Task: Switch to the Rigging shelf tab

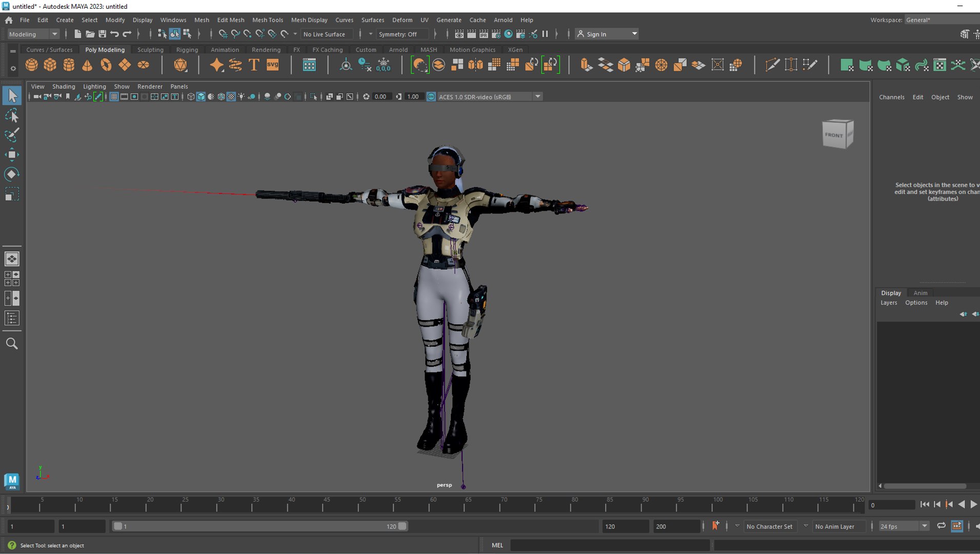Action: 187,50
